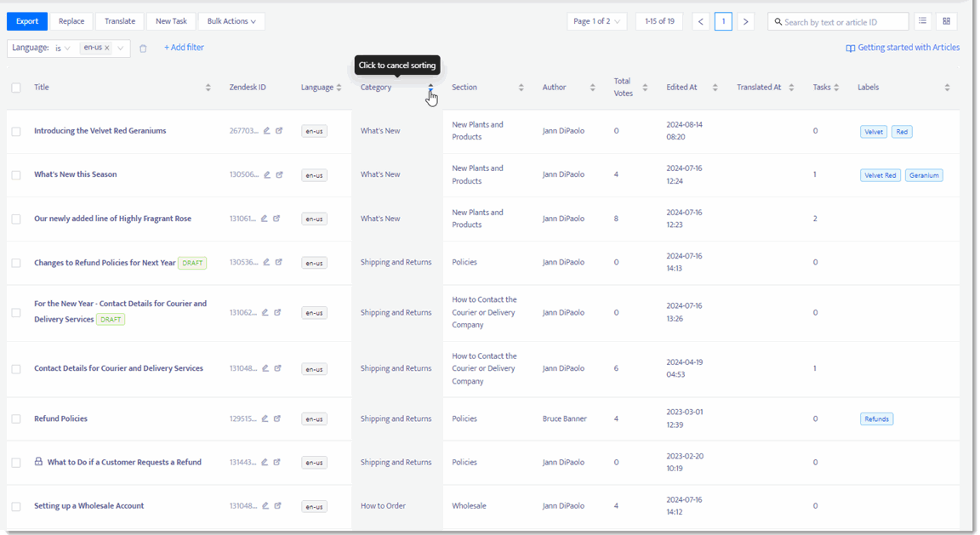Sort articles by Section

(x=521, y=88)
